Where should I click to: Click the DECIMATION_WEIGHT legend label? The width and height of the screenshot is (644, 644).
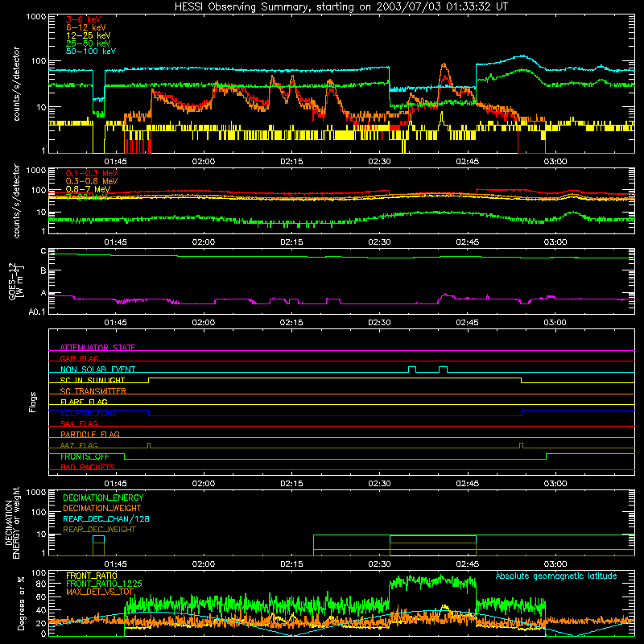click(102, 508)
